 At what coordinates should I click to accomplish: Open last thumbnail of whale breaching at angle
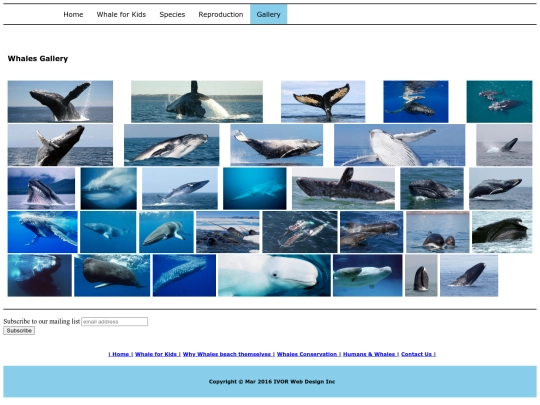point(469,276)
